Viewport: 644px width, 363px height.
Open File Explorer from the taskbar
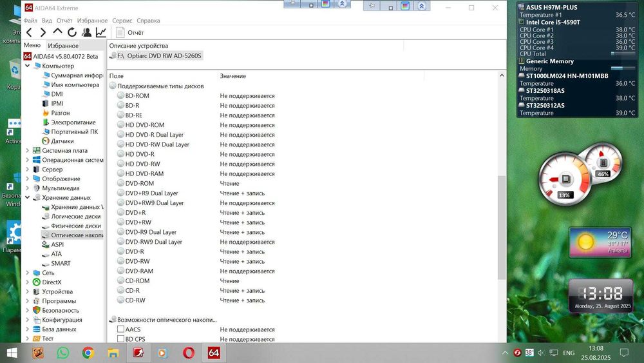click(113, 353)
